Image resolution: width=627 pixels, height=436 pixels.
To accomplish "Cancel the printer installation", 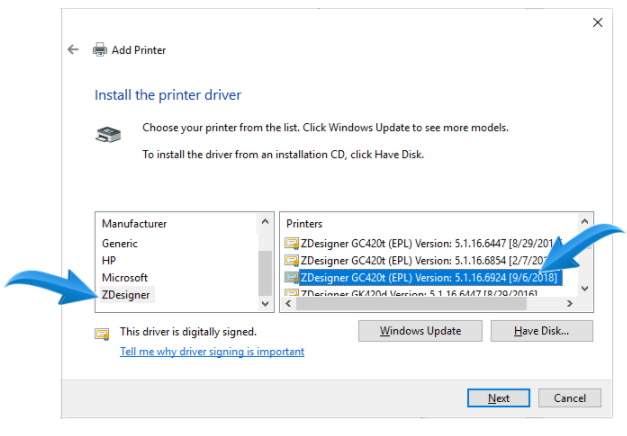I will pos(569,398).
